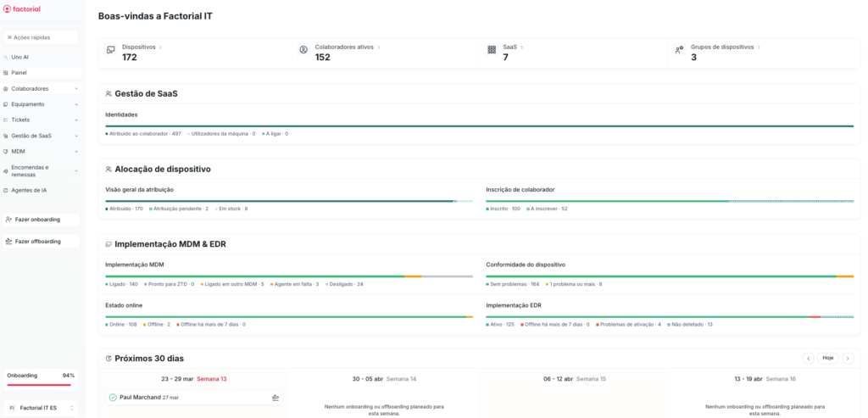
Task: Click Paul Marchand's green check circle
Action: point(113,398)
